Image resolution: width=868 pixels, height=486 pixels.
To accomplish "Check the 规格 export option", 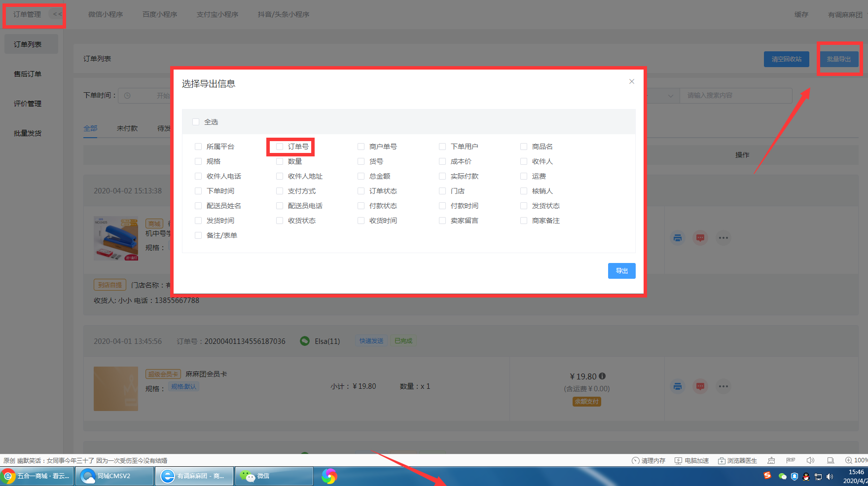I will pos(198,161).
